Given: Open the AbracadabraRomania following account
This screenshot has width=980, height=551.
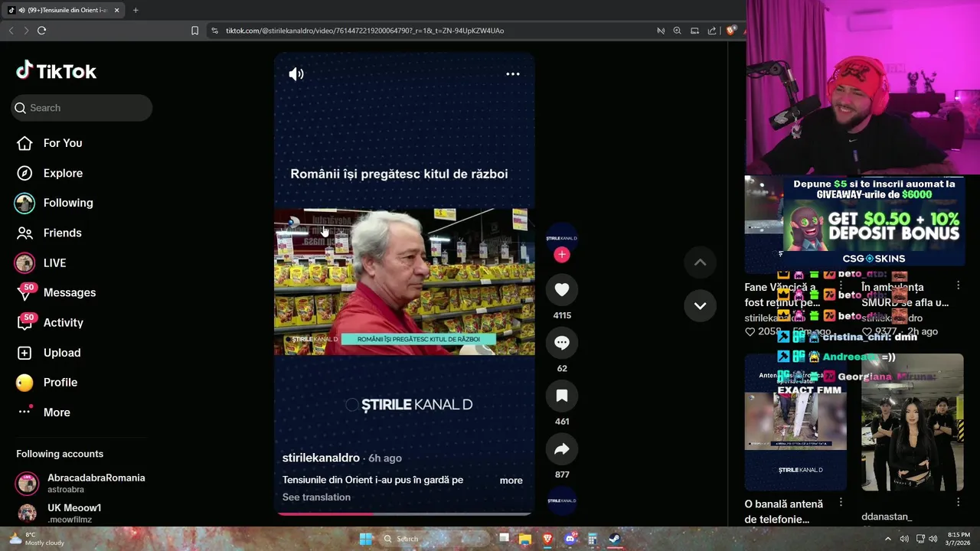Looking at the screenshot, I should [x=80, y=483].
